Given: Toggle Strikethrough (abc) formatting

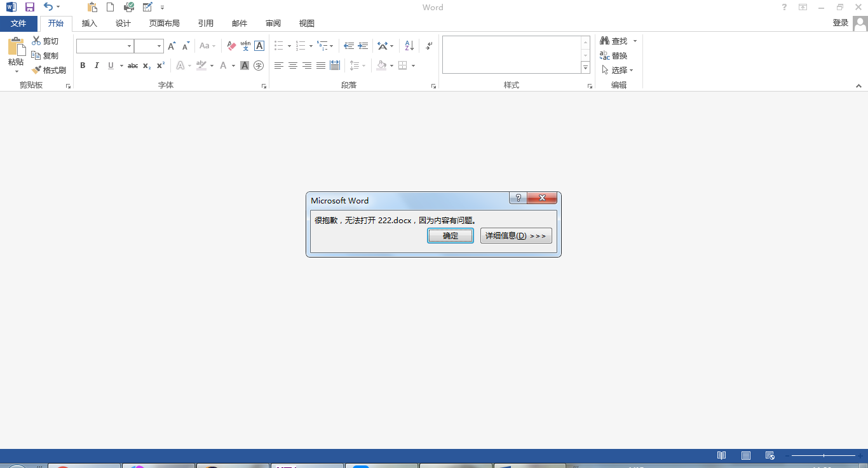Looking at the screenshot, I should (133, 65).
